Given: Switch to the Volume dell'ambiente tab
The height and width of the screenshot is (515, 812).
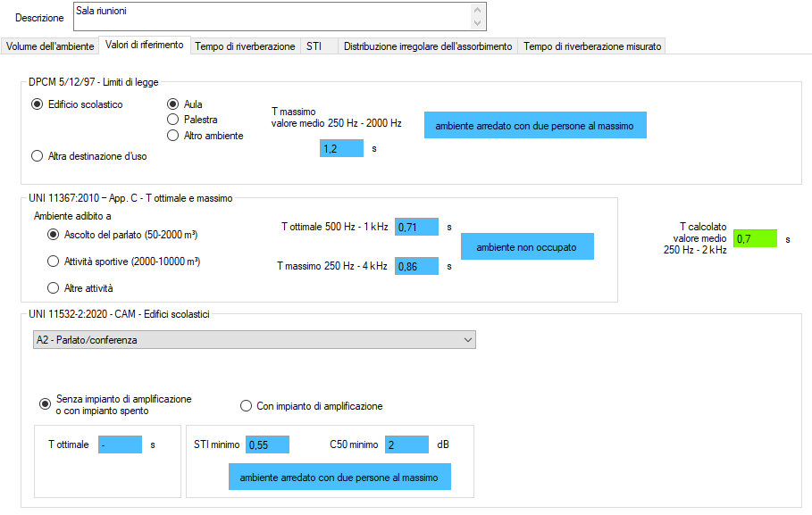Looking at the screenshot, I should pyautogui.click(x=50, y=46).
